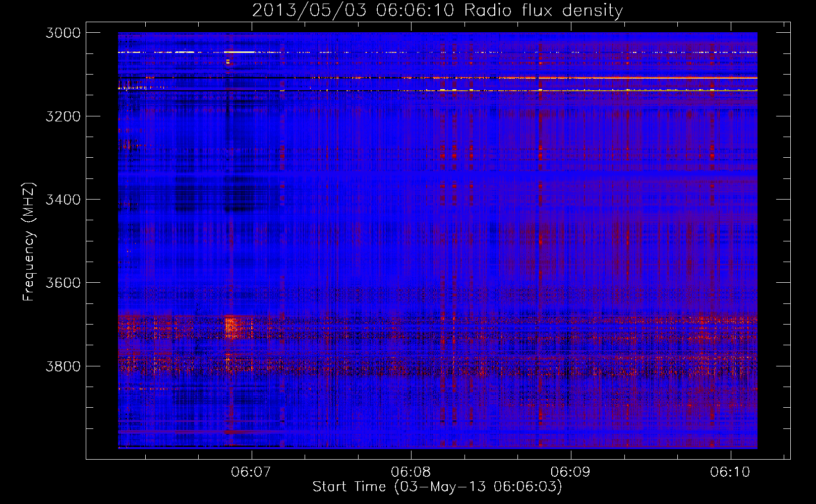Screen dimensions: 816x504
Task: Click the 06:07 time tick label
Action: (x=251, y=472)
